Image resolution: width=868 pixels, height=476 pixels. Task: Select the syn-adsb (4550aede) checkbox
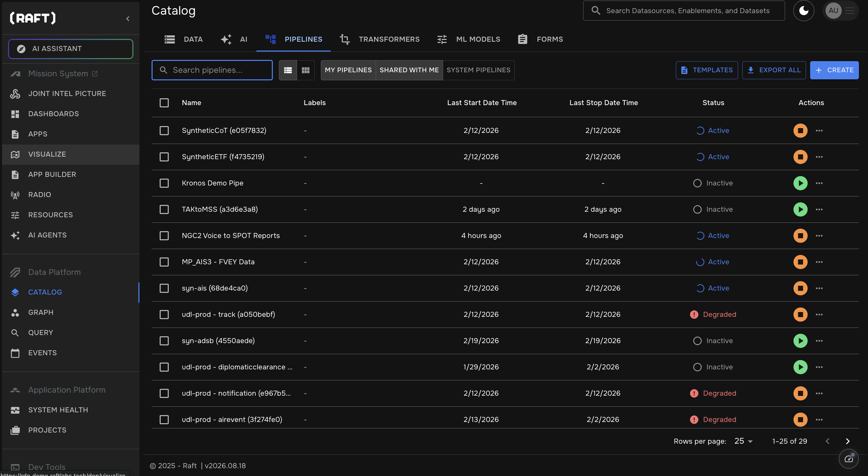[x=164, y=341]
